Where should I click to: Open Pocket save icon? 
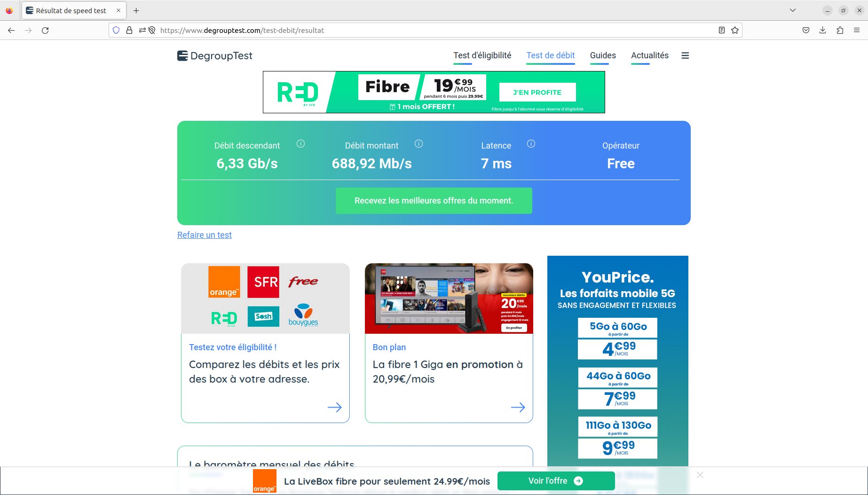(806, 30)
